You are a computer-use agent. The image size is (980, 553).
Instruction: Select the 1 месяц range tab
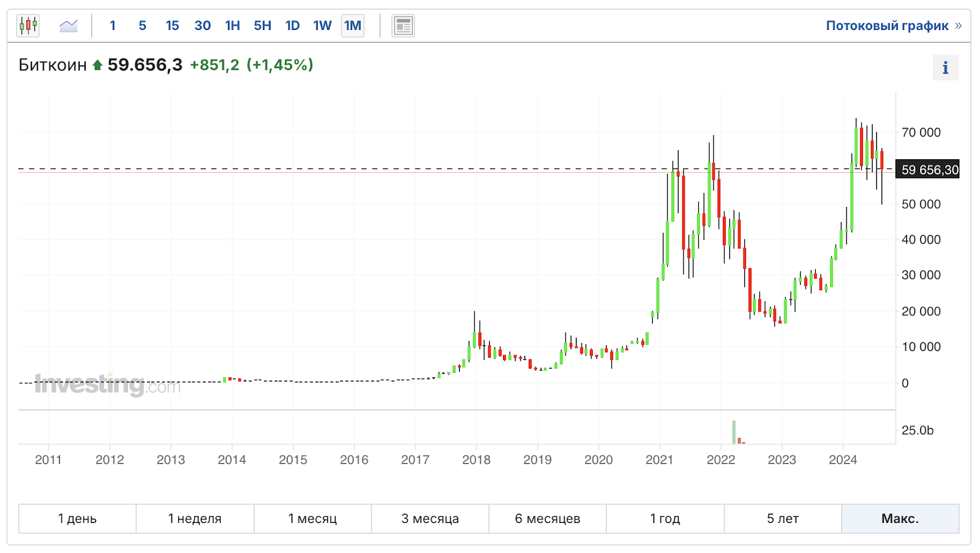click(x=312, y=519)
